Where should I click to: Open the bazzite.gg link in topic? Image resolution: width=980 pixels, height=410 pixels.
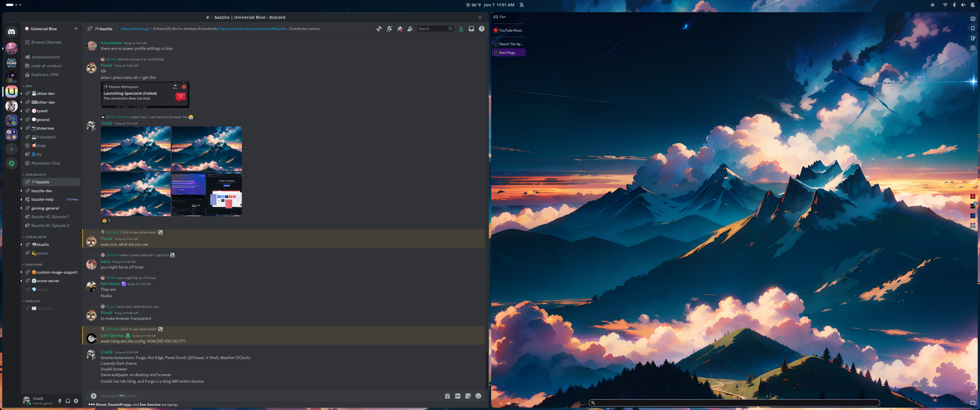pyautogui.click(x=135, y=29)
